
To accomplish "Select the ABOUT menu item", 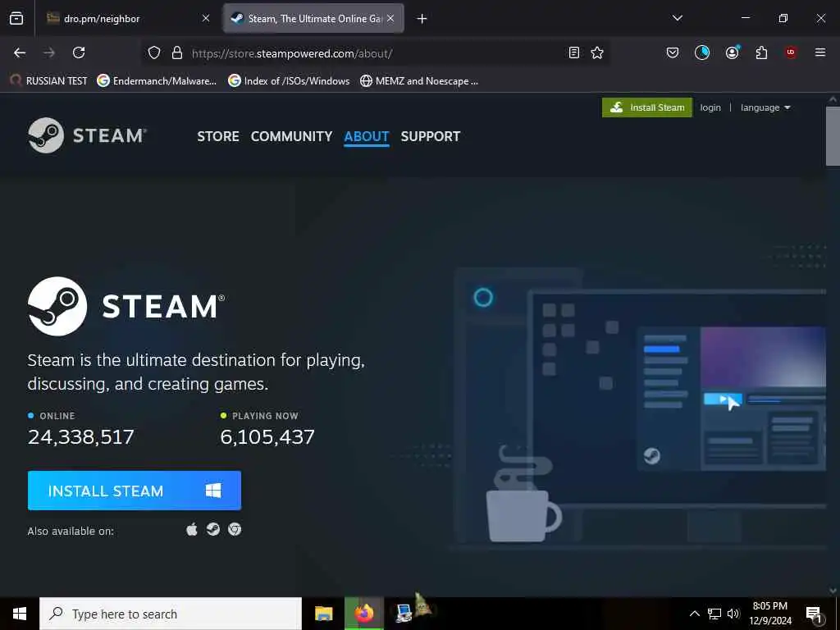I will point(367,137).
